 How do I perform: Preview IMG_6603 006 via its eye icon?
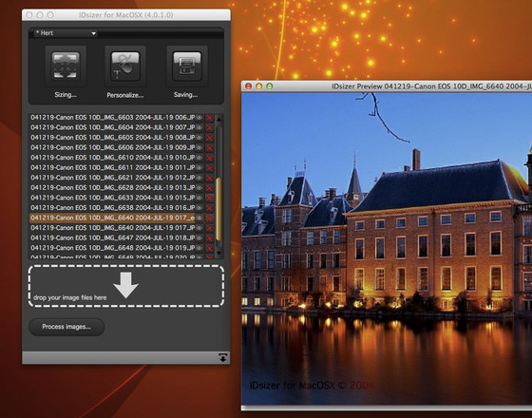pos(199,118)
